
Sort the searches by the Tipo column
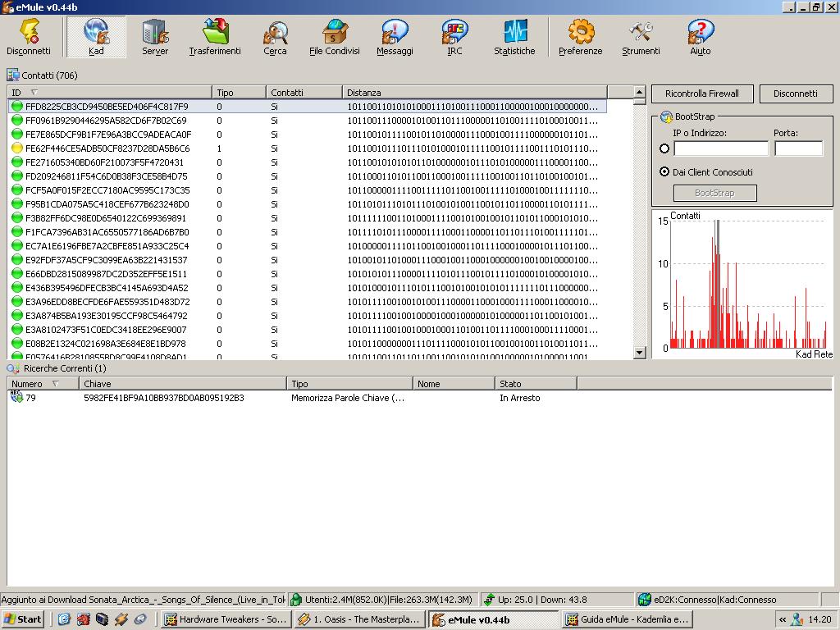click(349, 384)
